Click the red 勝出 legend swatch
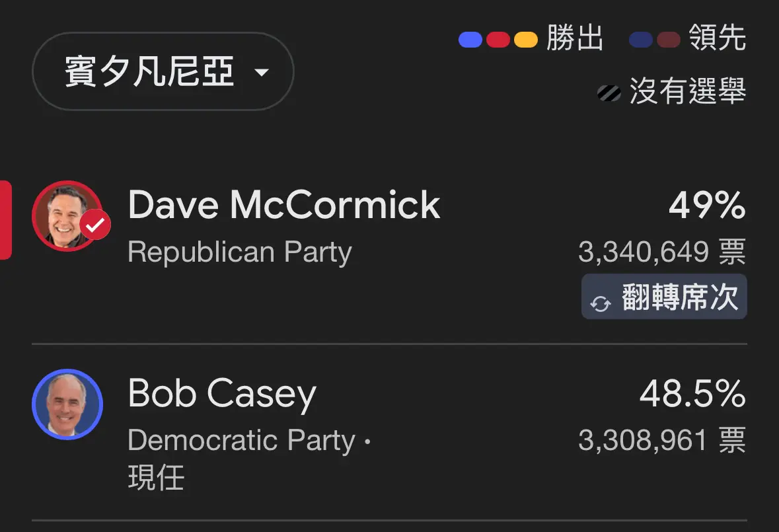The height and width of the screenshot is (532, 779). pyautogui.click(x=498, y=39)
